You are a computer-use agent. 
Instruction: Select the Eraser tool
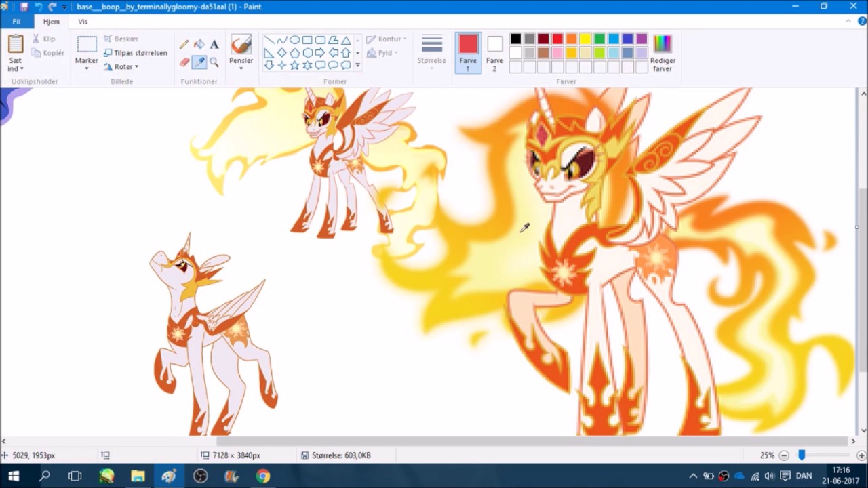pos(184,62)
